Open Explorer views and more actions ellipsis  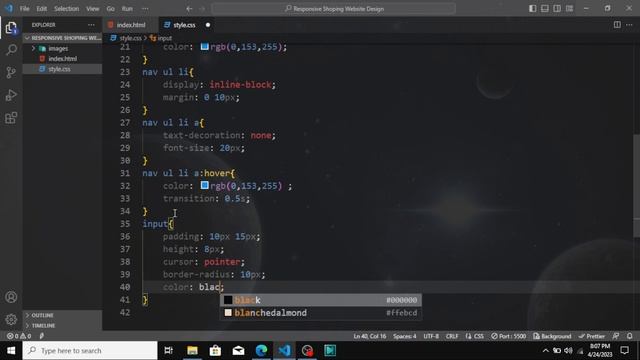(x=91, y=25)
